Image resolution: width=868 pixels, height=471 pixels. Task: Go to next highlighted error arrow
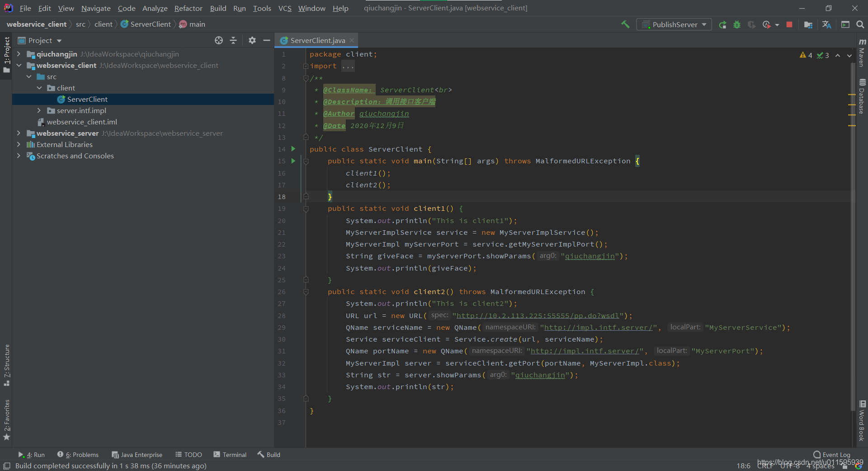[x=849, y=55]
